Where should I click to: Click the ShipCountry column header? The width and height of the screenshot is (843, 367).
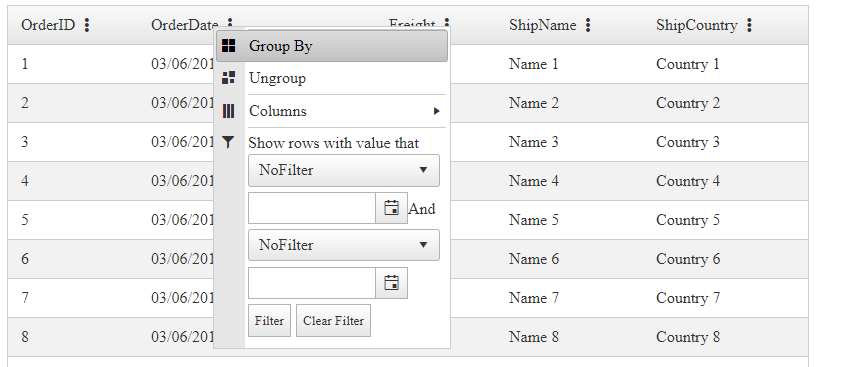click(x=696, y=25)
